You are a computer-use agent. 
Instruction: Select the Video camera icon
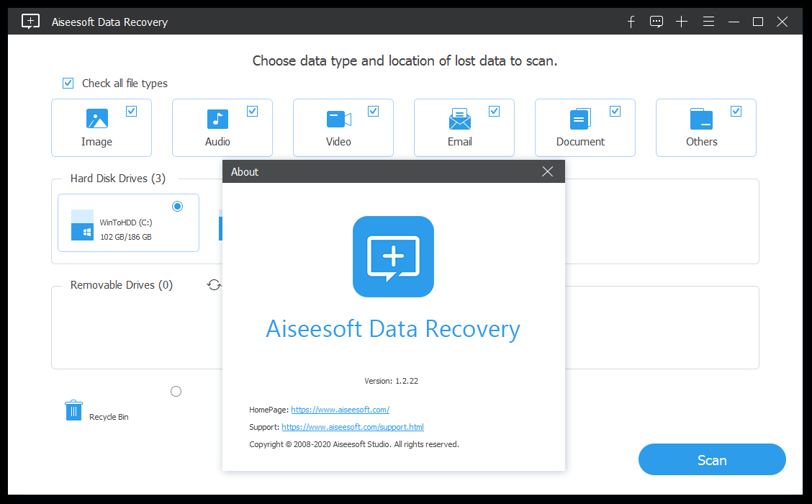(338, 119)
